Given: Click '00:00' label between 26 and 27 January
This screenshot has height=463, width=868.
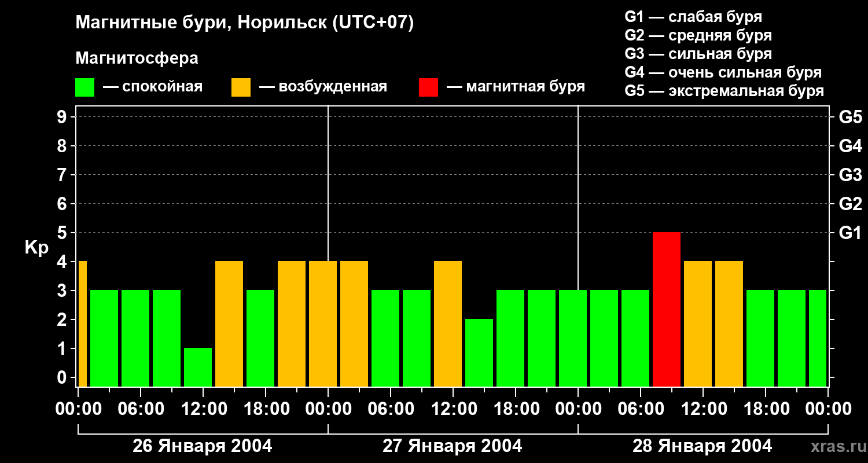Looking at the screenshot, I should 328,409.
